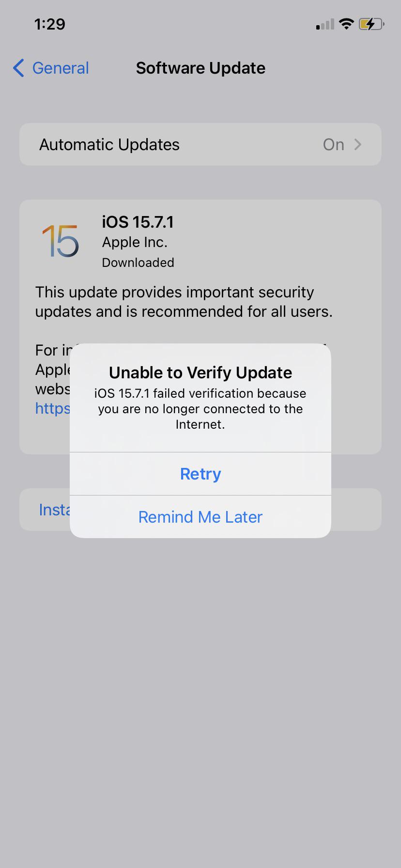401x868 pixels.
Task: Go back to General settings
Action: [51, 68]
